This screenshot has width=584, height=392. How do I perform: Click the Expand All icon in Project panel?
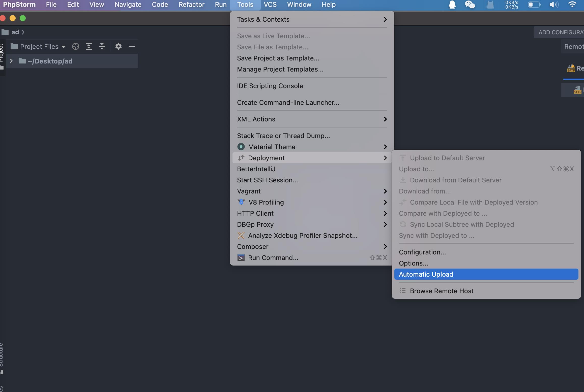89,46
